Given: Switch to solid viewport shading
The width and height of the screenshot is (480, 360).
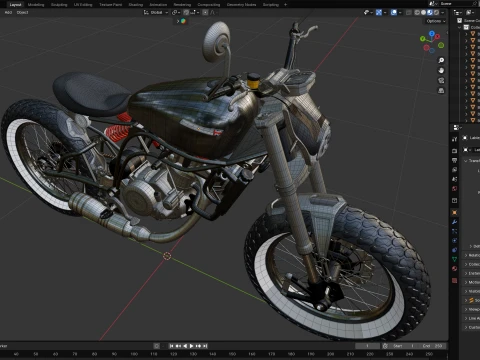Looking at the screenshot, I should [423, 12].
